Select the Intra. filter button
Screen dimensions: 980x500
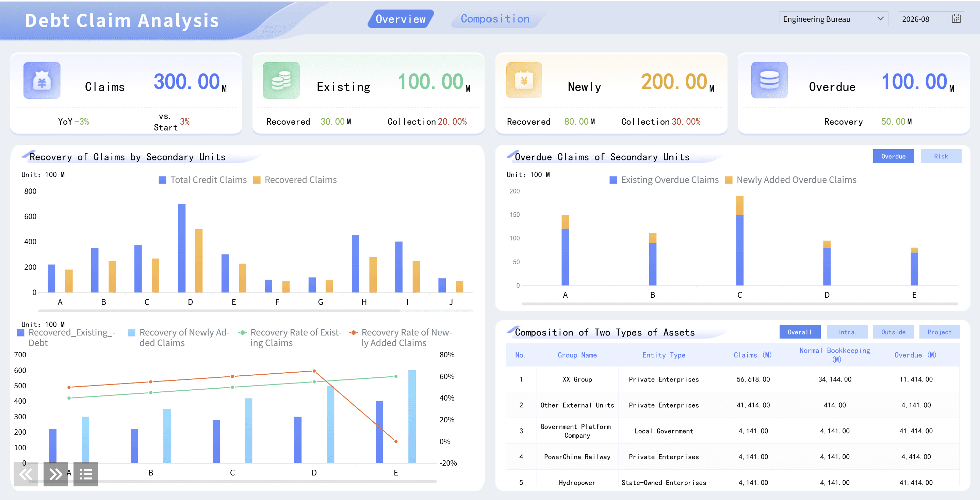[x=847, y=332]
